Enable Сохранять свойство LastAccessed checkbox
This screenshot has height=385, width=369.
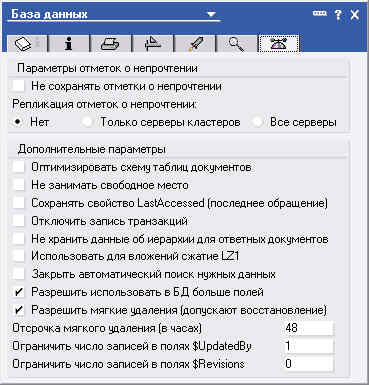click(x=18, y=203)
